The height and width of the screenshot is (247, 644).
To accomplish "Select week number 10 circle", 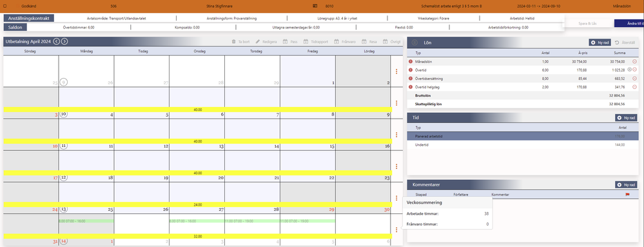I will coord(63,114).
